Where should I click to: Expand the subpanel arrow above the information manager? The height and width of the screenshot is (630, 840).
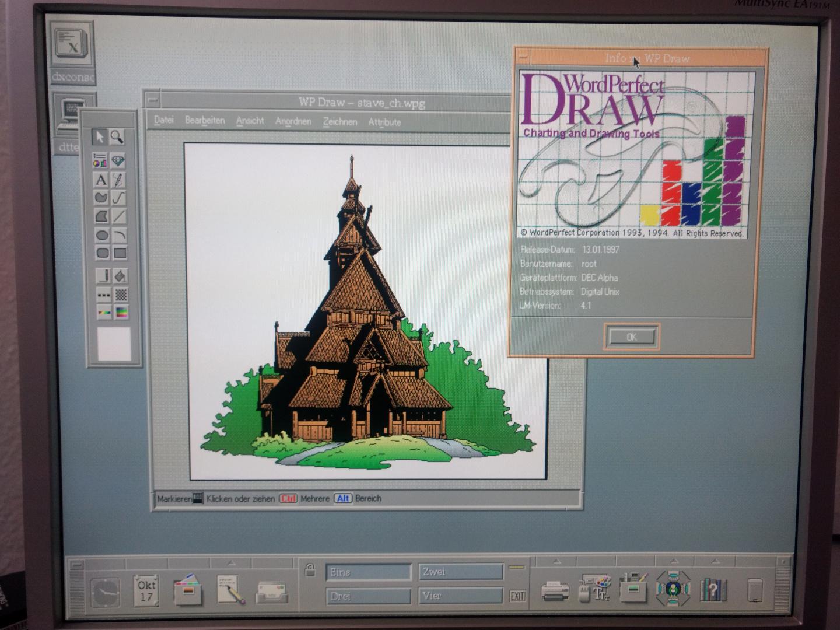click(x=673, y=561)
